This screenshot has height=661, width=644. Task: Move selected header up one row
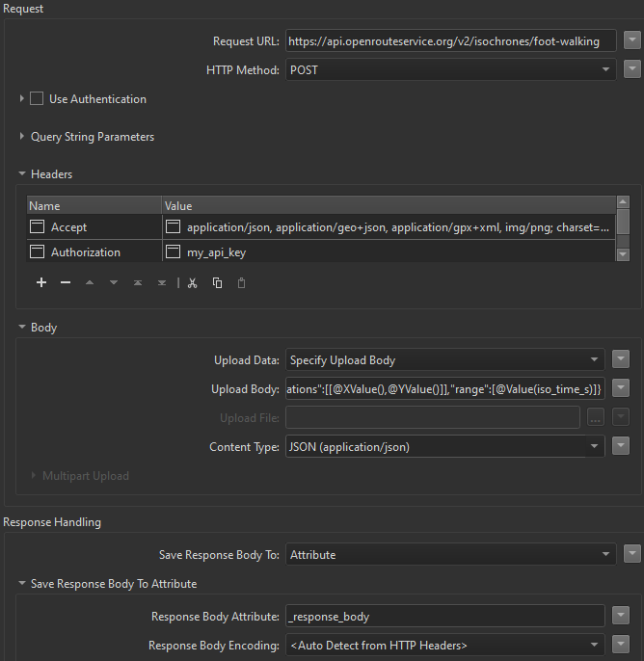90,282
